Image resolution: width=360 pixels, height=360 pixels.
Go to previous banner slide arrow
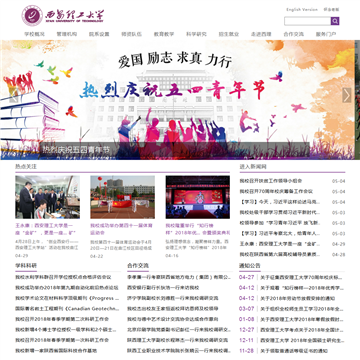13,95
